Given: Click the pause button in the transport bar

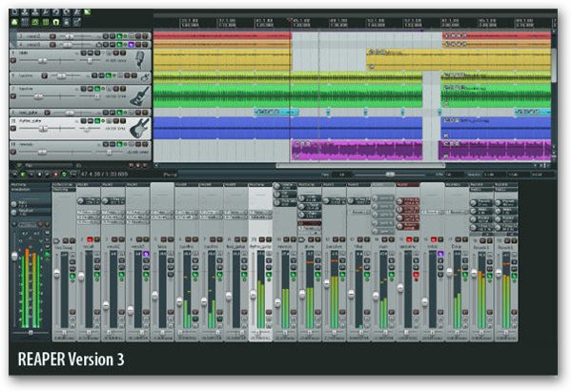Looking at the screenshot, I should tap(31, 175).
